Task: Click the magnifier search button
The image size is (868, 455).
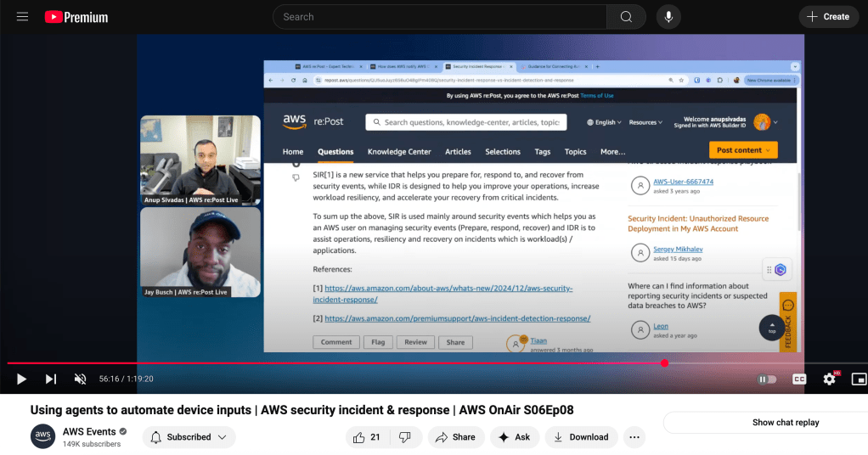Action: (x=626, y=17)
